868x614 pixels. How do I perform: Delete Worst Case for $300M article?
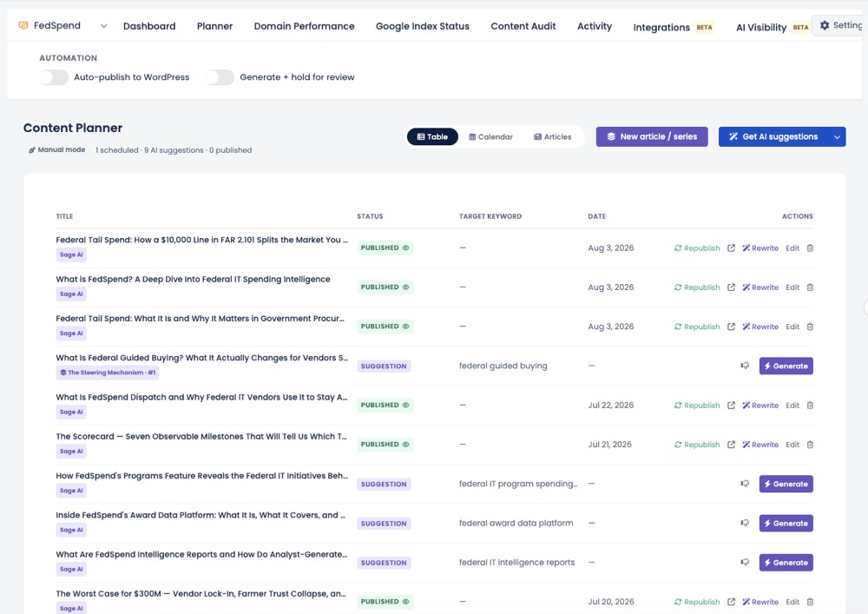click(810, 602)
